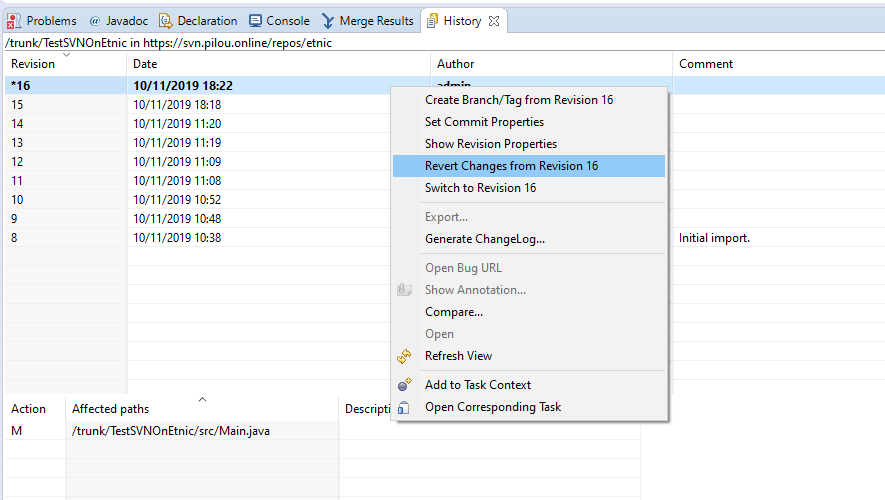Select Switch to Revision 16
The image size is (885, 500).
(x=480, y=188)
